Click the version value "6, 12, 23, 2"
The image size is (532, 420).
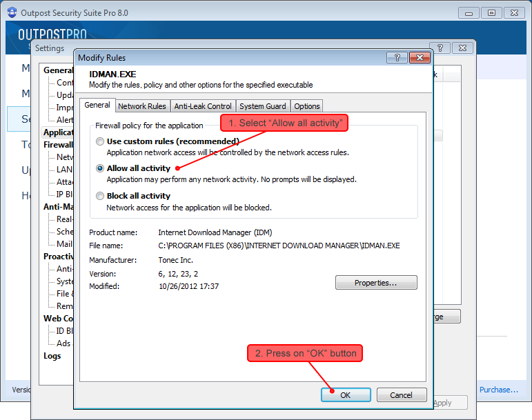point(178,274)
